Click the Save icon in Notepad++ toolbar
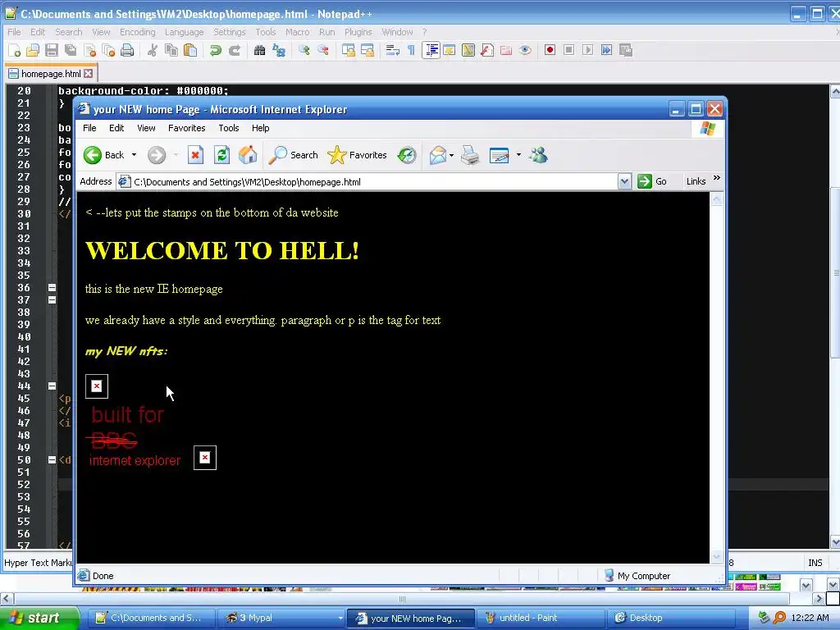Screen dimensions: 840x630 click(x=52, y=50)
